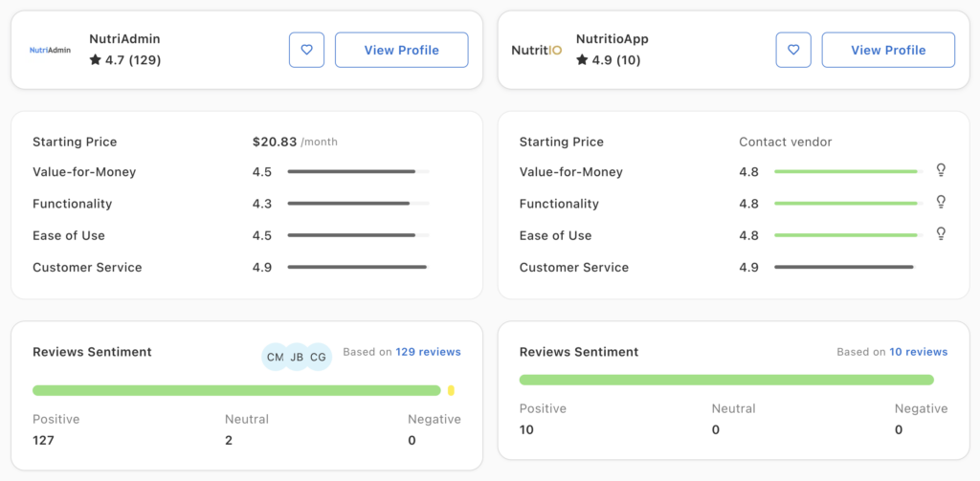The image size is (980, 481).
Task: Click the NutriAdmin product name
Action: coord(125,39)
